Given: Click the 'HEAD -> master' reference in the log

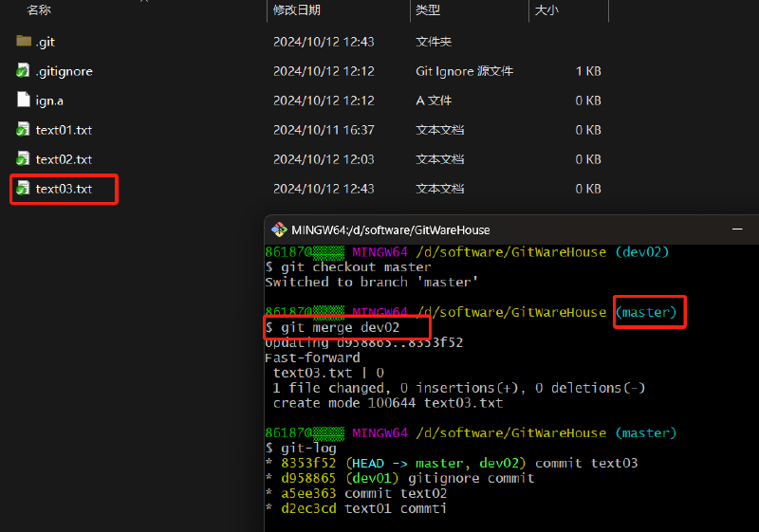Looking at the screenshot, I should (408, 464).
